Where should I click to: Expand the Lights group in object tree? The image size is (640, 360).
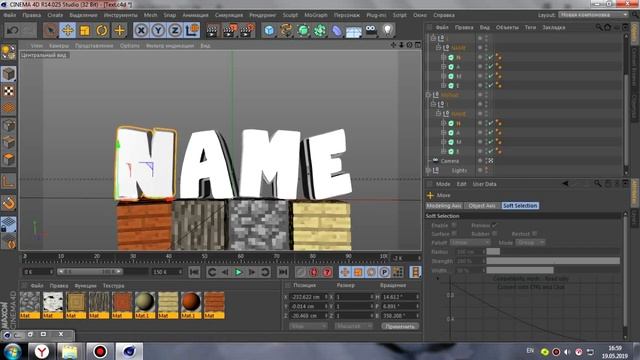click(x=428, y=171)
